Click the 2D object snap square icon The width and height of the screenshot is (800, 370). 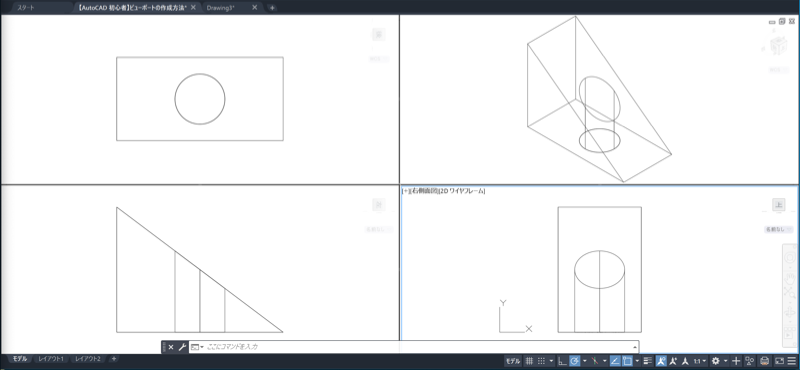coord(627,361)
